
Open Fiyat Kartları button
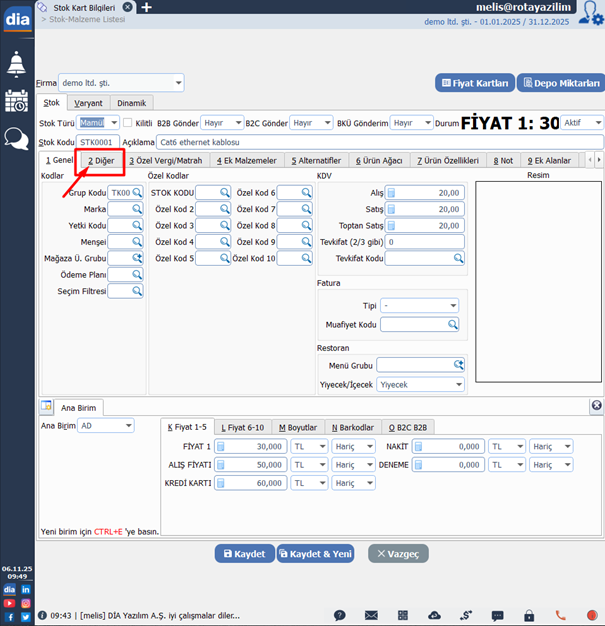point(476,83)
